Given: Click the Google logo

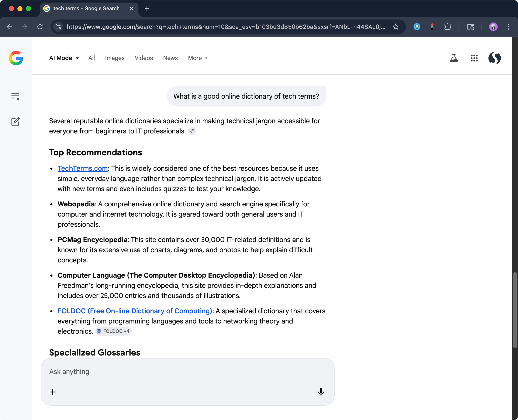Looking at the screenshot, I should (x=16, y=58).
